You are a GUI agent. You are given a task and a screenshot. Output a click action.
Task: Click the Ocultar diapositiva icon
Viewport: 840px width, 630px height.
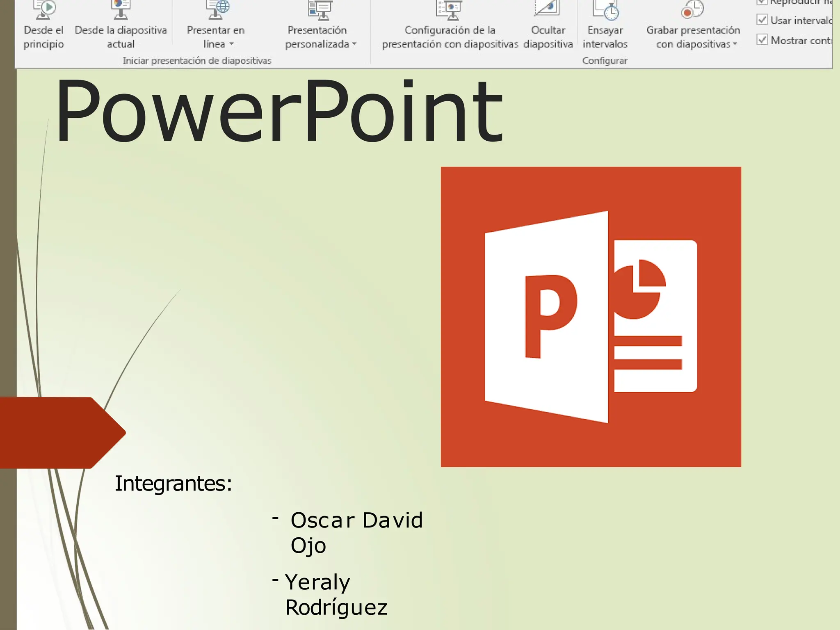coord(547,8)
